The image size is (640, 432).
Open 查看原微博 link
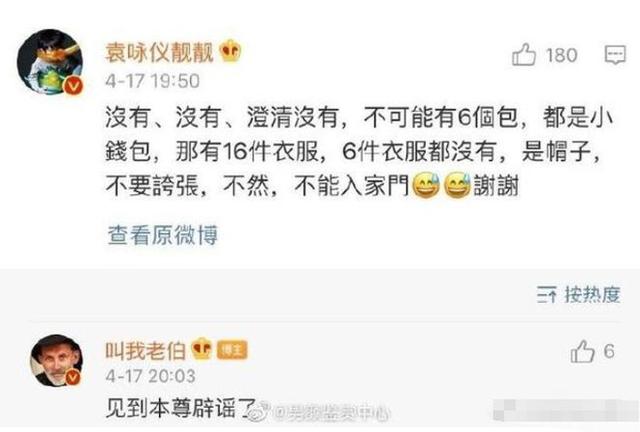point(162,235)
